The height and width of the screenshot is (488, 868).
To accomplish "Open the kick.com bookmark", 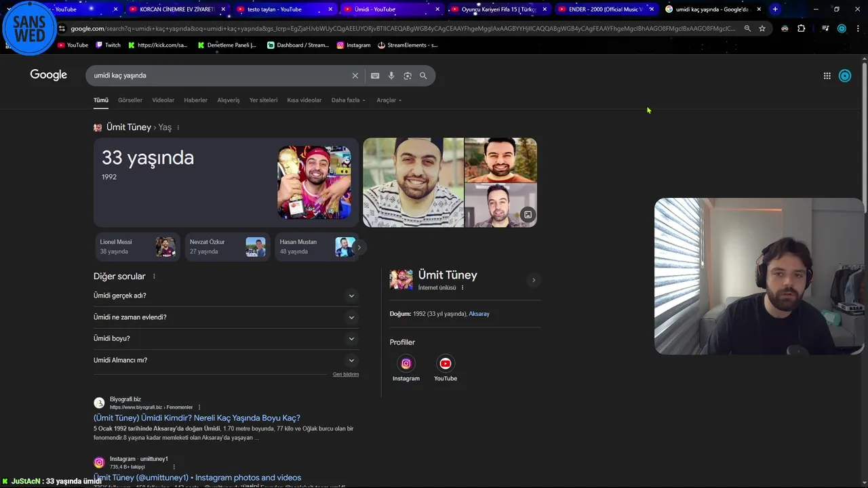I will pyautogui.click(x=157, y=45).
